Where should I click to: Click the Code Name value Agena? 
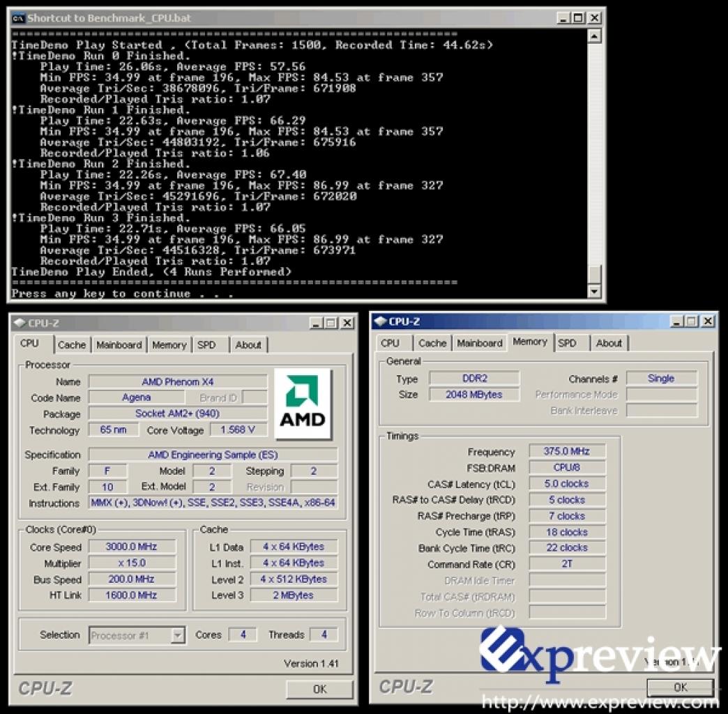136,397
